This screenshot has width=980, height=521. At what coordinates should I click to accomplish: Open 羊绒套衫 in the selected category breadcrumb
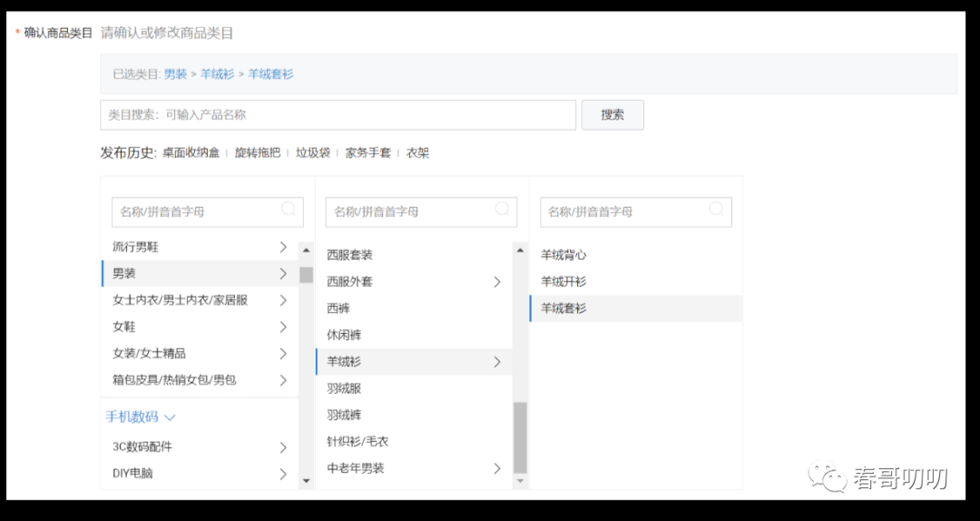[x=270, y=74]
